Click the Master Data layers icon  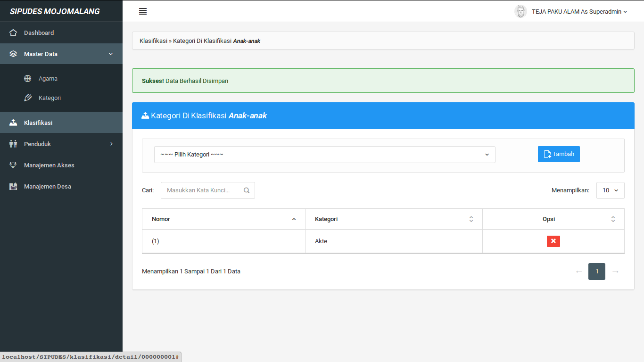13,54
